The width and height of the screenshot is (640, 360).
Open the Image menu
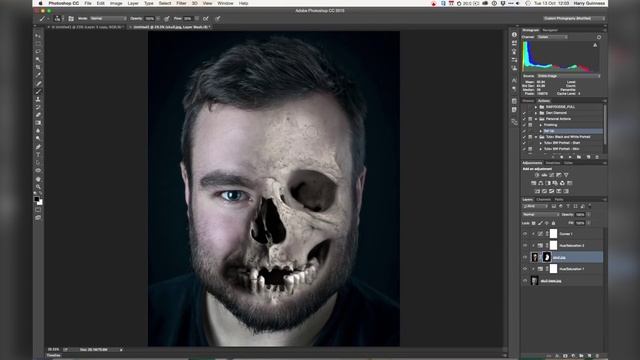click(116, 3)
